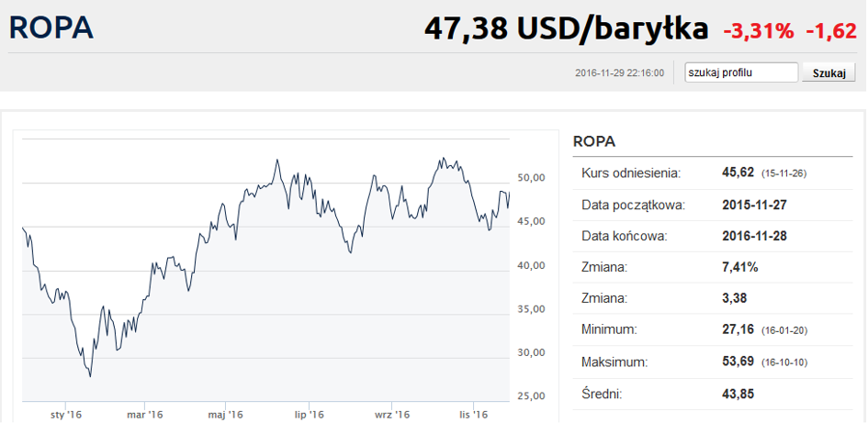Click the Zmiana value 3,38
The height and width of the screenshot is (434, 868).
pyautogui.click(x=735, y=298)
